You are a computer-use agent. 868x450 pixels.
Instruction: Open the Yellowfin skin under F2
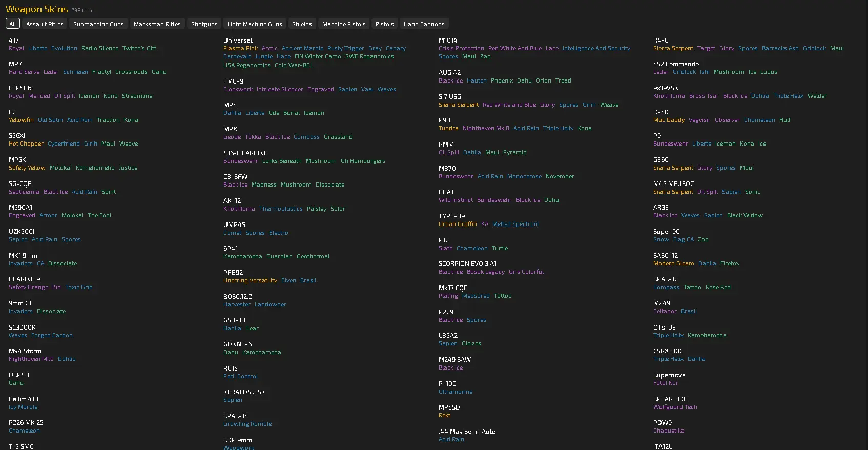21,120
